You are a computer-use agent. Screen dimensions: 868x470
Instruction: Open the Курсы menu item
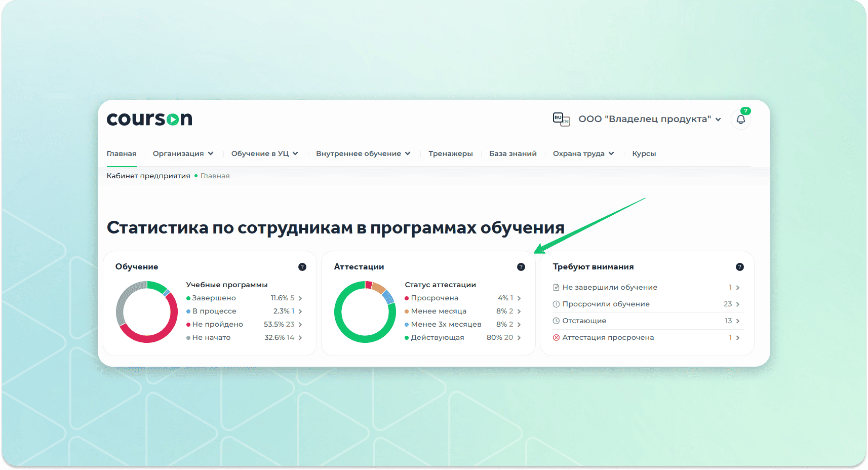[x=644, y=153]
